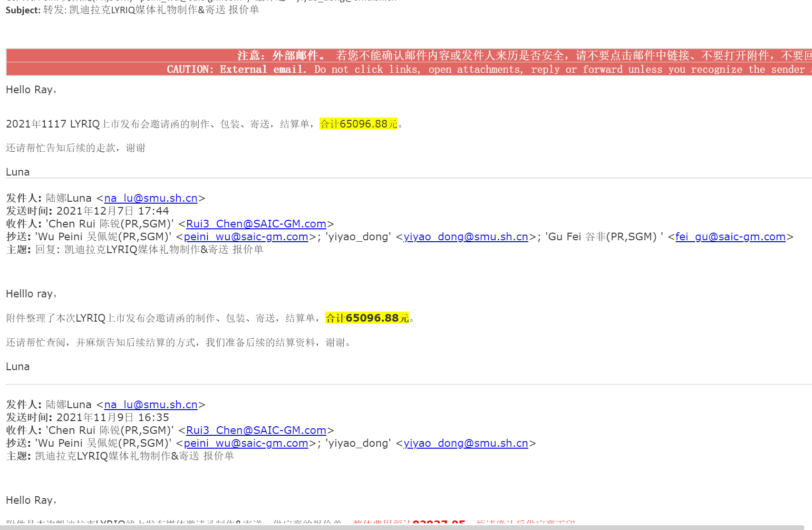Click the horizontal scrollbar at the bottom
812x530 pixels.
(x=406, y=527)
